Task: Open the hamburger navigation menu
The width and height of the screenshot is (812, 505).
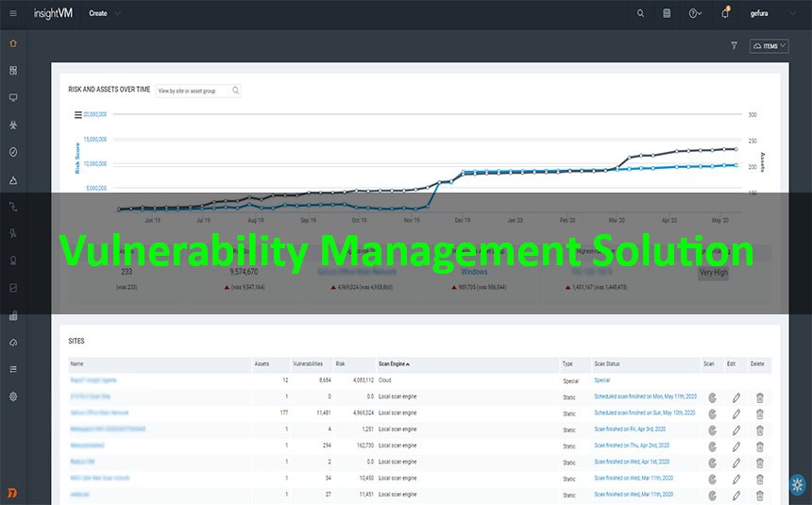Action: click(x=13, y=13)
